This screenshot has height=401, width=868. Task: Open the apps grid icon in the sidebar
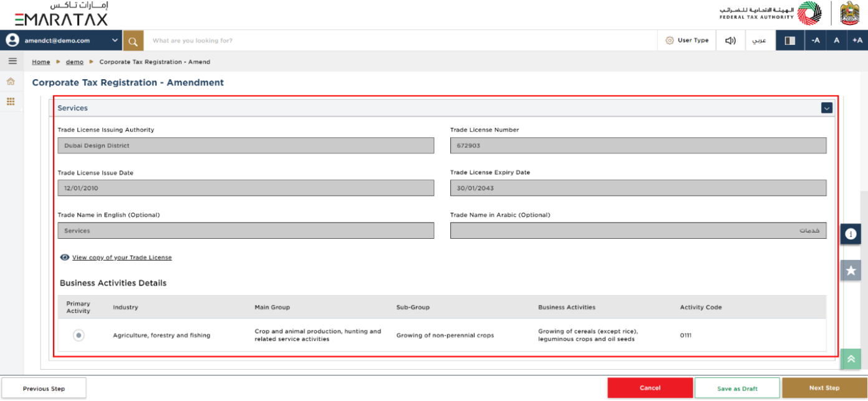(x=11, y=102)
